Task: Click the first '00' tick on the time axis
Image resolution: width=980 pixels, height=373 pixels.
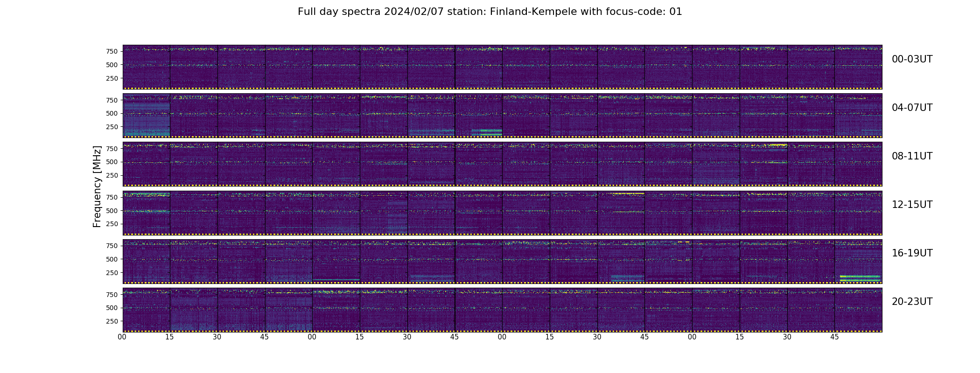Action: pos(122,337)
